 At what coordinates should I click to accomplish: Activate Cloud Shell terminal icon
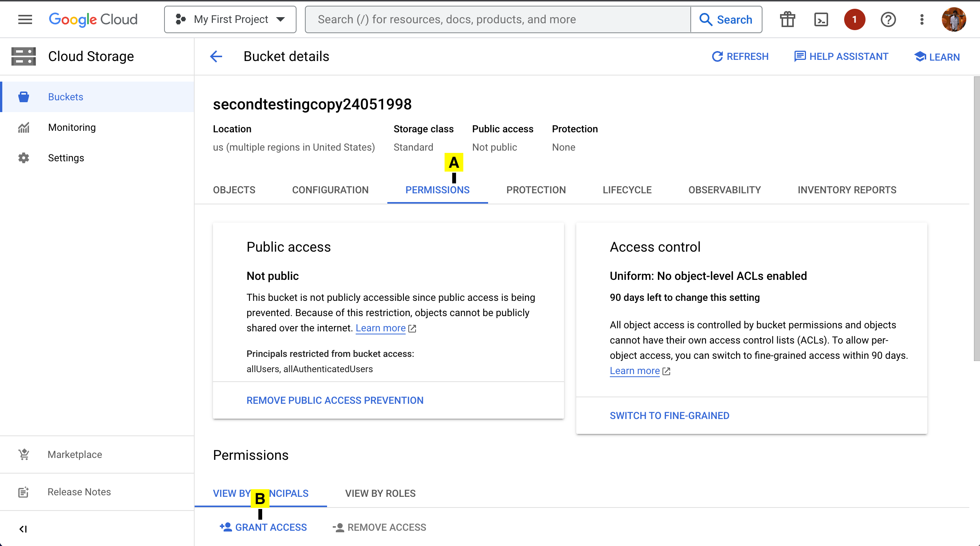821,19
